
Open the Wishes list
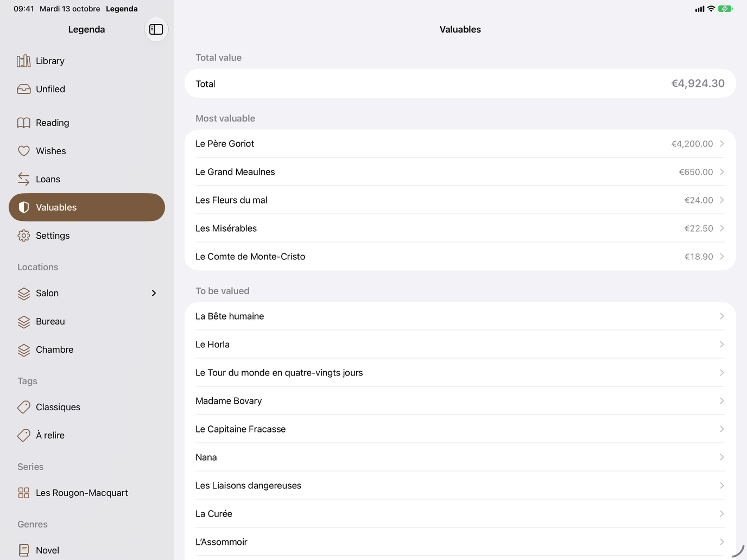(87, 151)
